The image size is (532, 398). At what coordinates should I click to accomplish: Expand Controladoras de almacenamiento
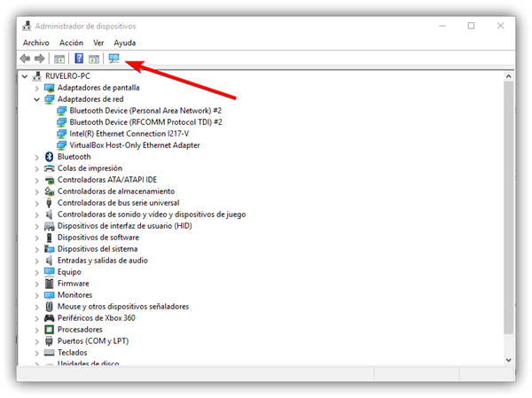click(36, 192)
